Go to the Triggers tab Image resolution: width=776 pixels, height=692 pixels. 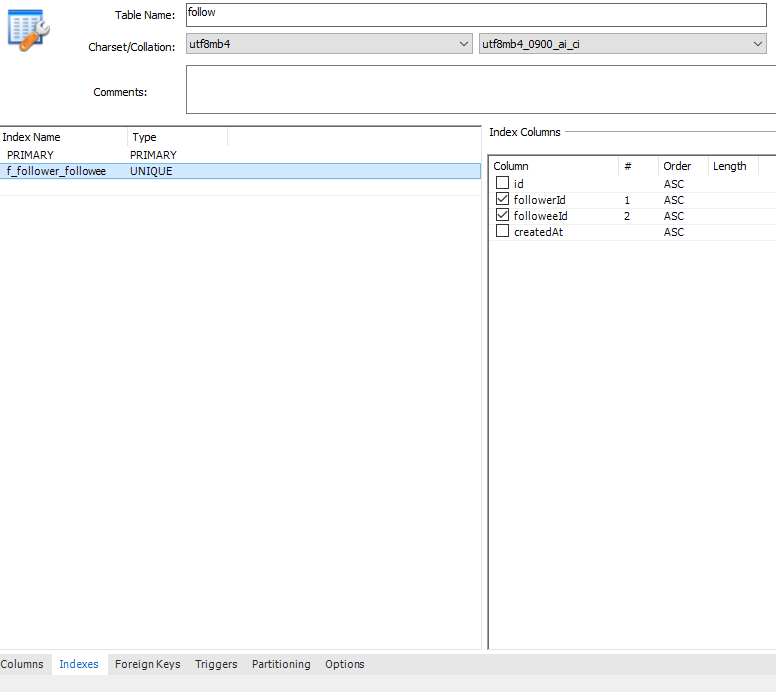pyautogui.click(x=216, y=664)
